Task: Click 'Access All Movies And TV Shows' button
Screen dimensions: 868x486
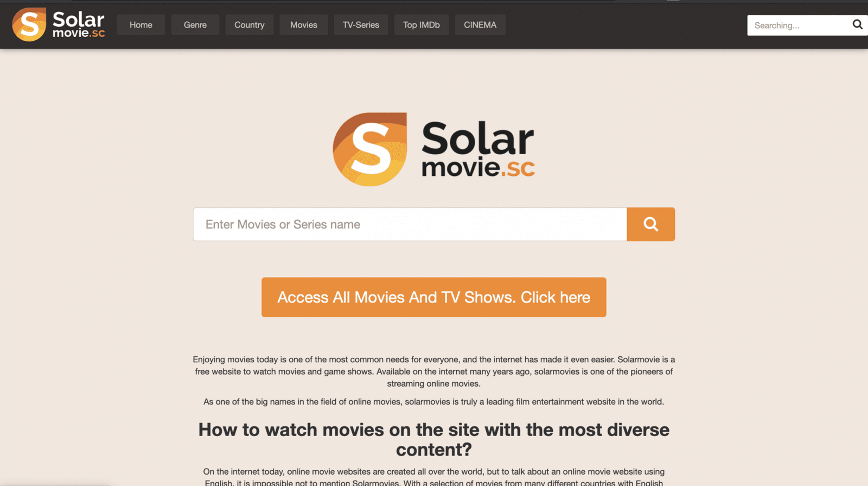Action: [434, 297]
